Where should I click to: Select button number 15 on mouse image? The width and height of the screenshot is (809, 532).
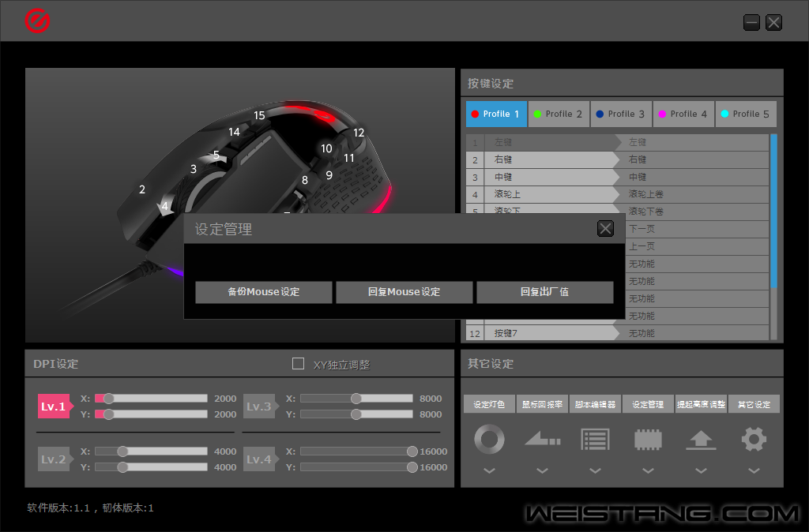tap(259, 115)
